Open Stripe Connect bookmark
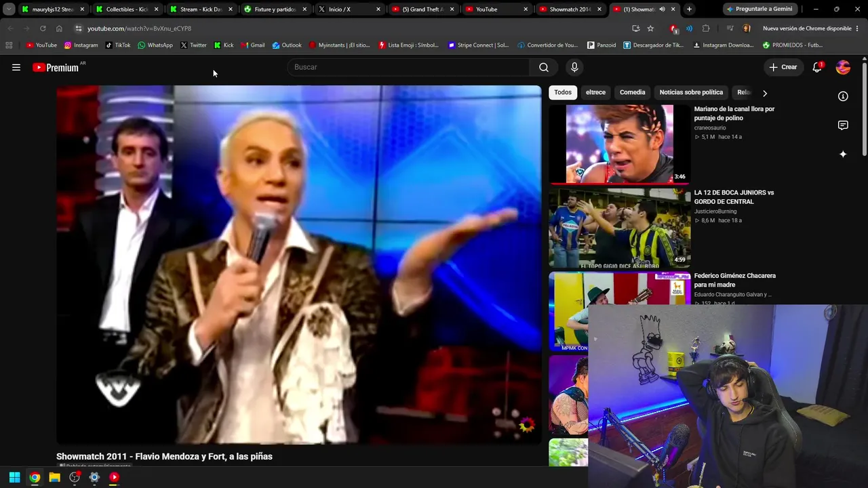The height and width of the screenshot is (488, 868). click(x=478, y=45)
